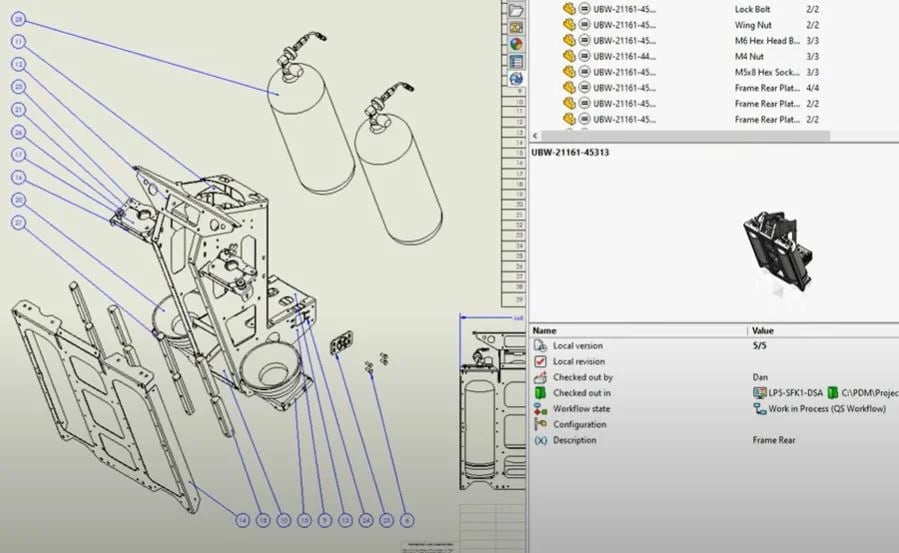This screenshot has width=899, height=553.
Task: Click the state icon on the Wing Nut row
Action: click(x=584, y=25)
